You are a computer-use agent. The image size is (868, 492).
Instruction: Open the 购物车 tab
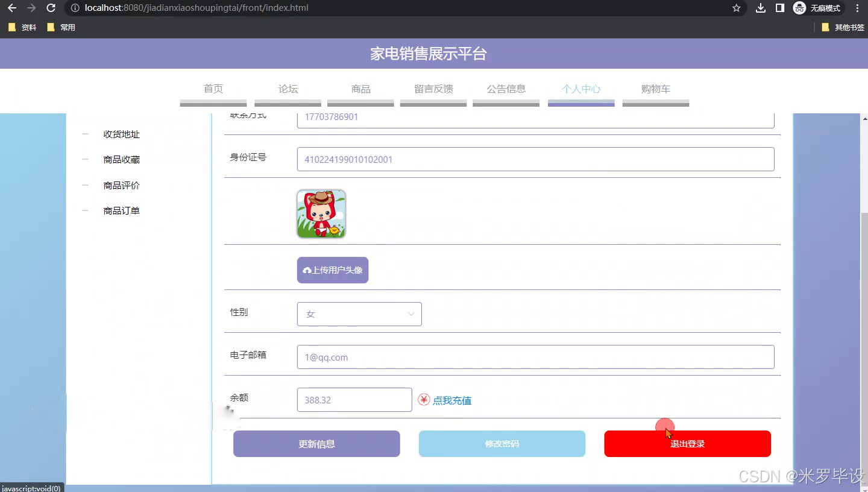click(x=655, y=89)
